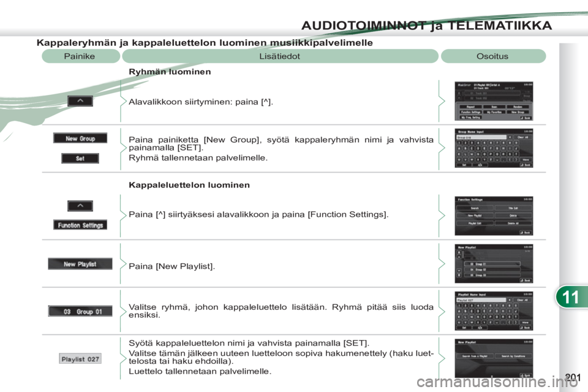The height and width of the screenshot is (392, 588).
Task: Open the submenu screen thumbnail in the first row
Action: coord(494,101)
